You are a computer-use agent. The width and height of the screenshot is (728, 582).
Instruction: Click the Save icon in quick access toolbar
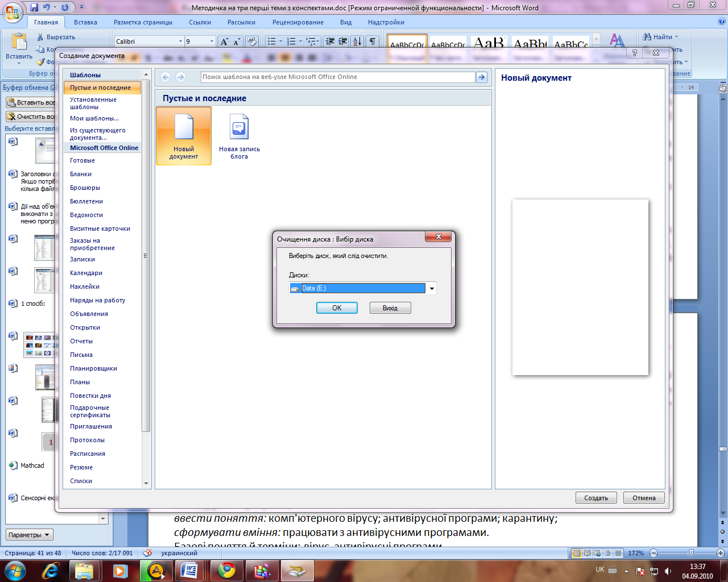coord(34,7)
